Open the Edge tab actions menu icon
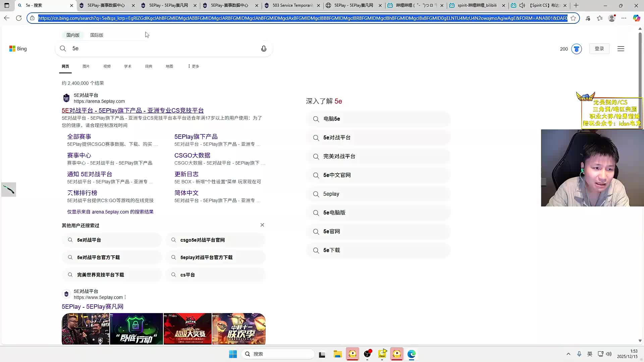 [7, 5]
